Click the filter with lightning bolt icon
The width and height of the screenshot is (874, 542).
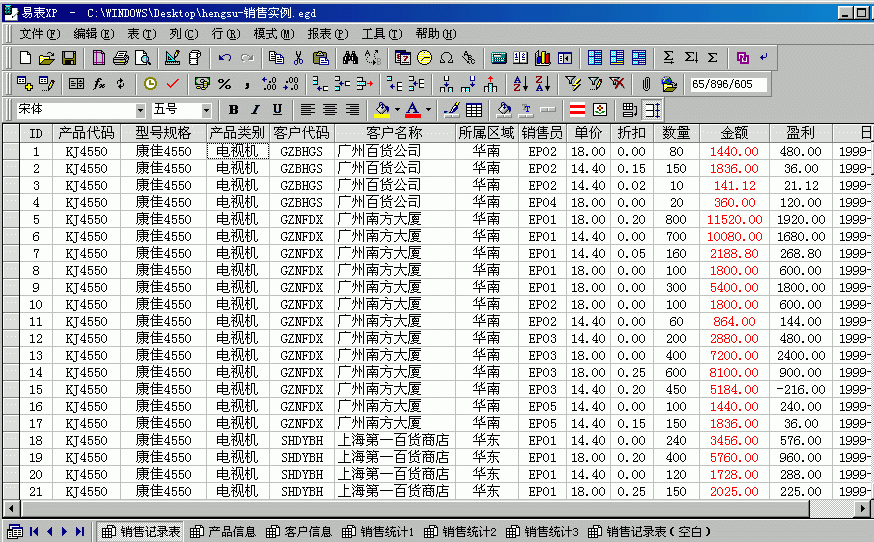click(x=572, y=84)
